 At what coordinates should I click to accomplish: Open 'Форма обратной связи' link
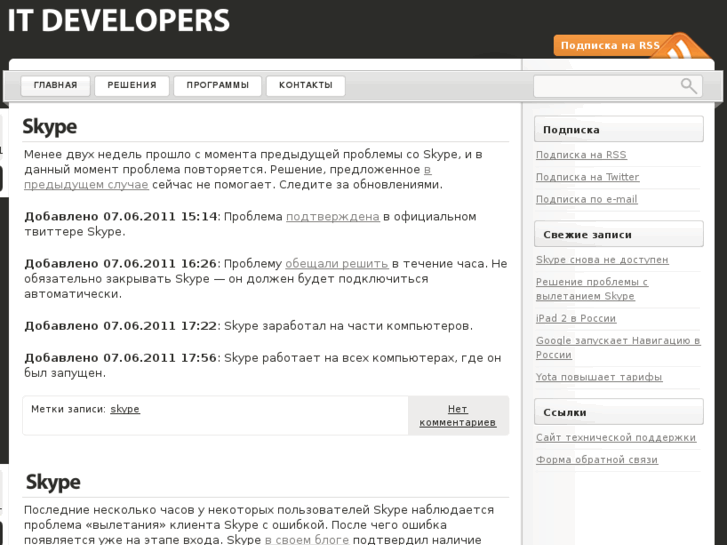[597, 460]
